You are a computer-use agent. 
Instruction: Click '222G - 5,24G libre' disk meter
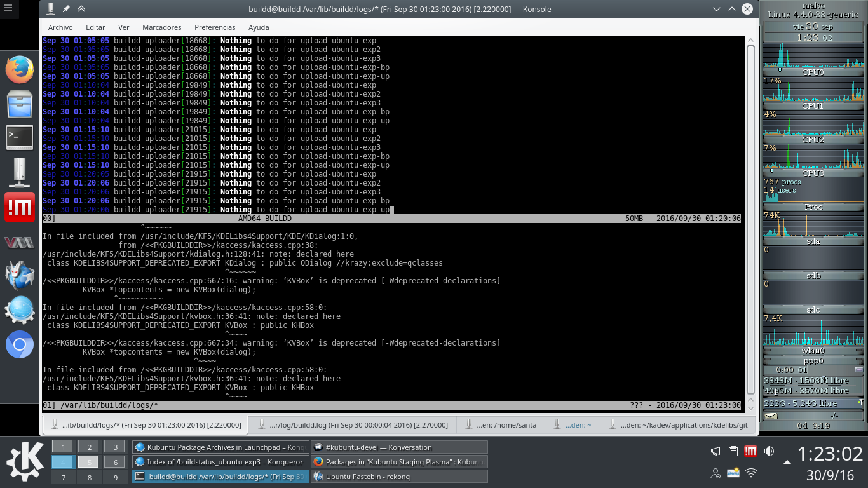click(813, 403)
